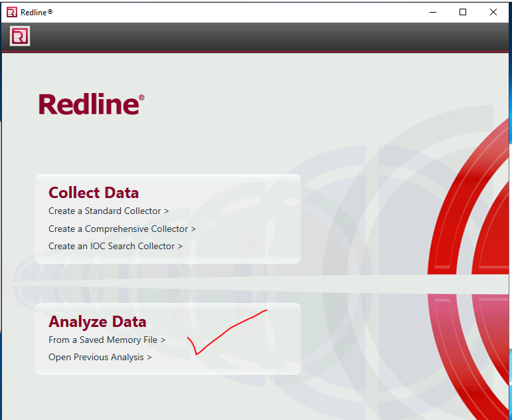Click the large Redline logo

[x=91, y=104]
